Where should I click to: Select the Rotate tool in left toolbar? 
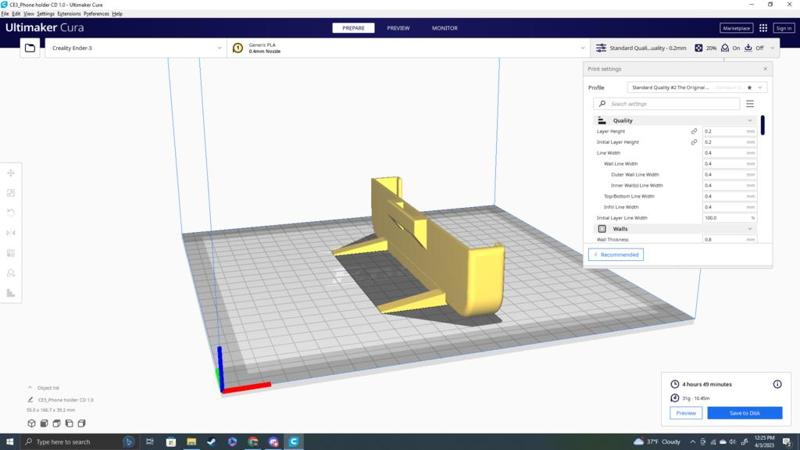(11, 213)
